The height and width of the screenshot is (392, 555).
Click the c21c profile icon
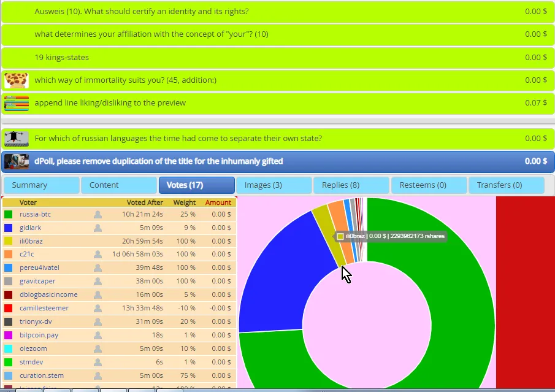(x=98, y=254)
